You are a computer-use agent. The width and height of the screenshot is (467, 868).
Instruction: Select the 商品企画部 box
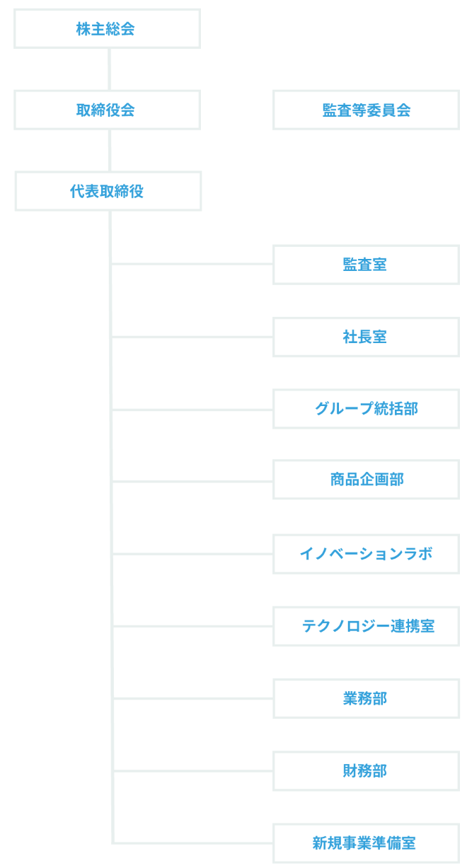pos(367,480)
